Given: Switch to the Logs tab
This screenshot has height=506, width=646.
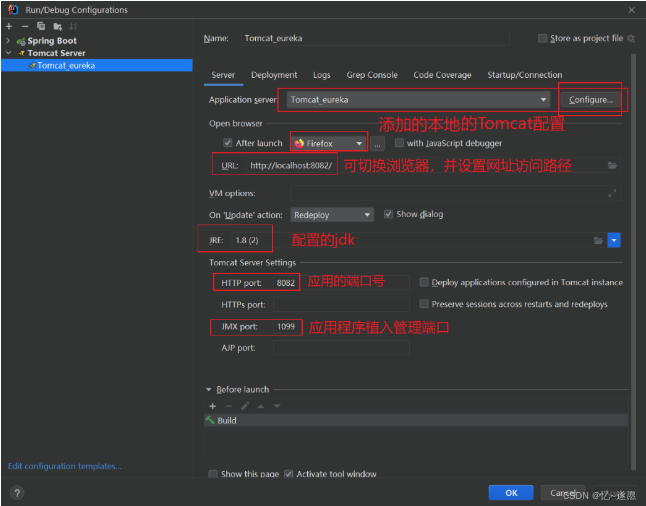Looking at the screenshot, I should click(321, 75).
